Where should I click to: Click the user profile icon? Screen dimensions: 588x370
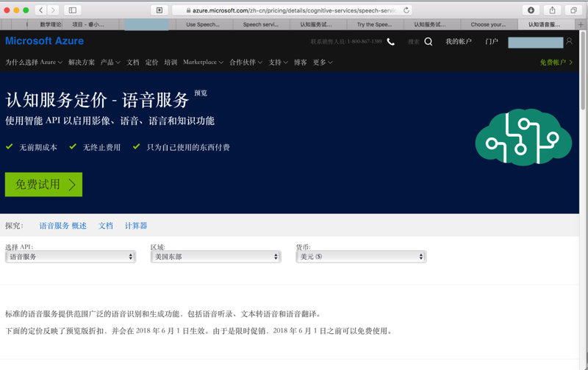[569, 41]
